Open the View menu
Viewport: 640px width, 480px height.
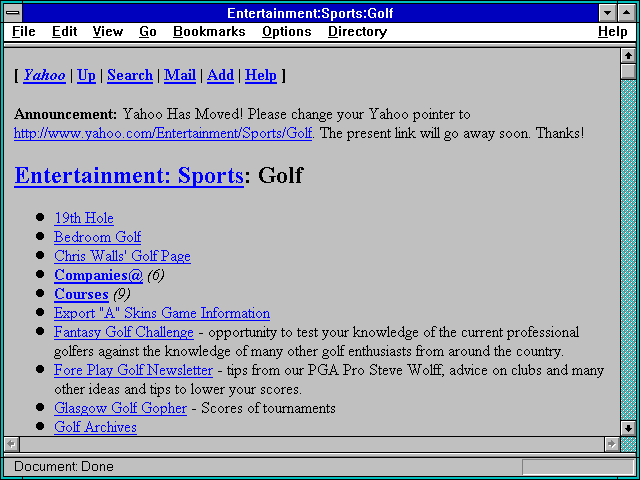(x=108, y=32)
